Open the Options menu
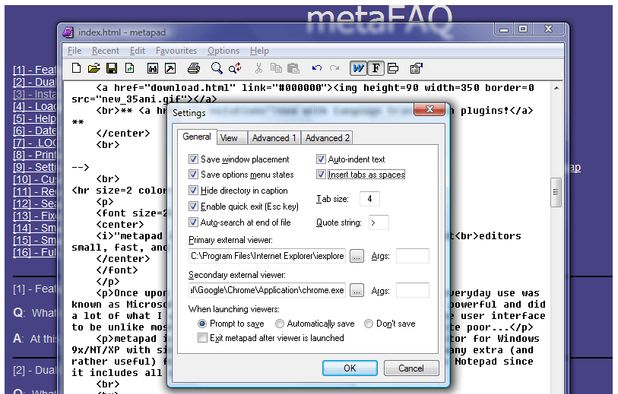This screenshot has width=618, height=394. pyautogui.click(x=223, y=51)
